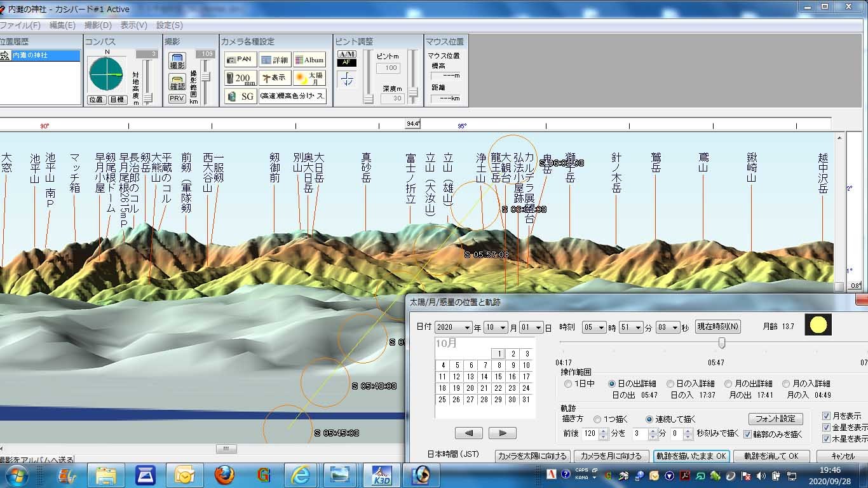Click the 撮影範囲 km range slider
The width and height of the screenshot is (868, 488).
(206, 76)
